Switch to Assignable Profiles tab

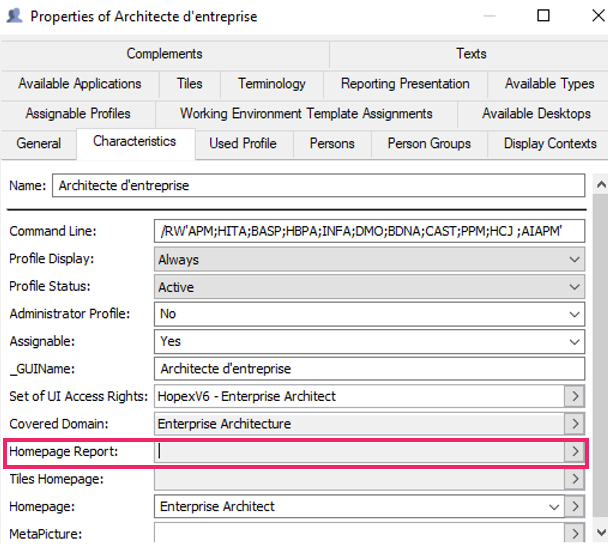click(78, 114)
